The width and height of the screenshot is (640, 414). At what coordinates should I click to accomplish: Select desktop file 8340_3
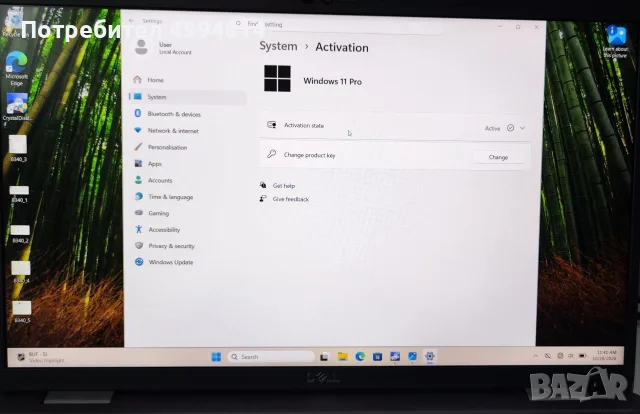click(18, 149)
